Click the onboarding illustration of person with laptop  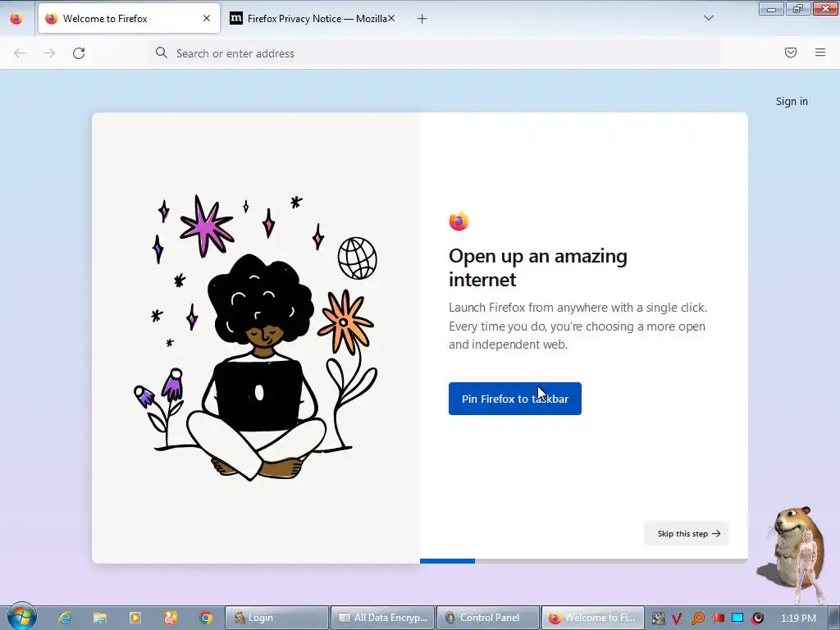(x=256, y=338)
